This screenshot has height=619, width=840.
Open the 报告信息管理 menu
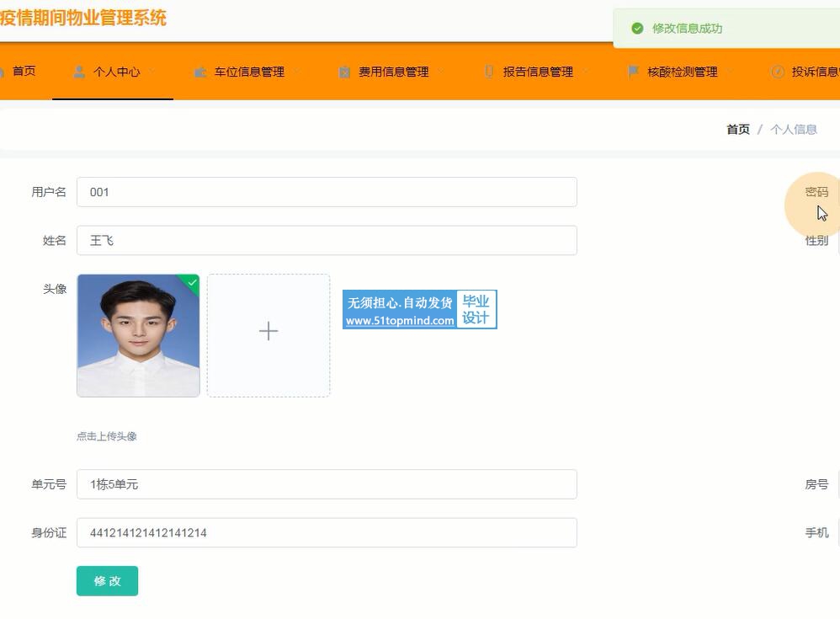tap(538, 72)
